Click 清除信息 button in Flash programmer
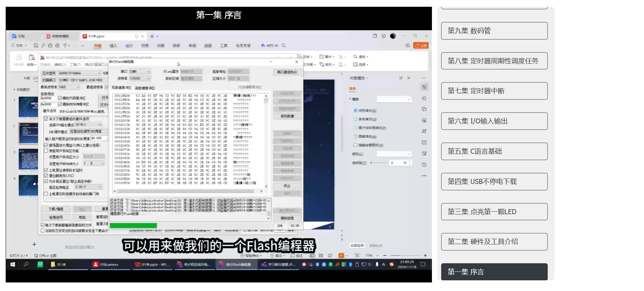This screenshot has width=644, height=291. [287, 218]
